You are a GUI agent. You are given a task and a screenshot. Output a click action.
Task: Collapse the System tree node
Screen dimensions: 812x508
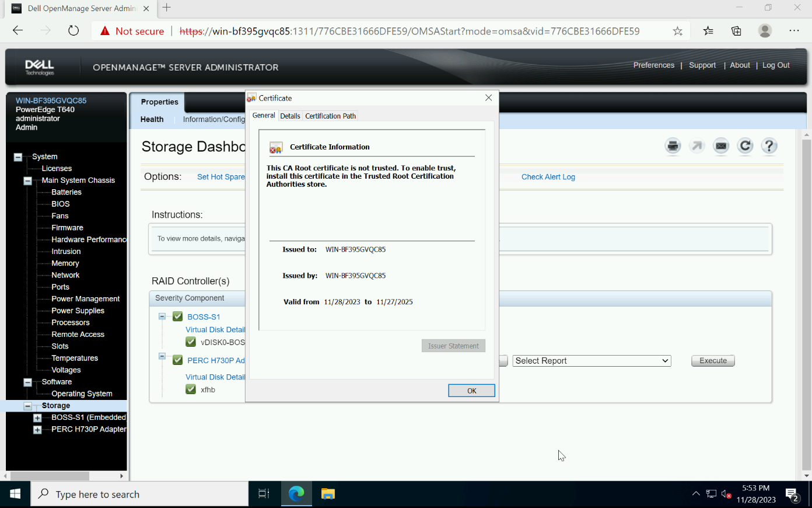coord(18,157)
